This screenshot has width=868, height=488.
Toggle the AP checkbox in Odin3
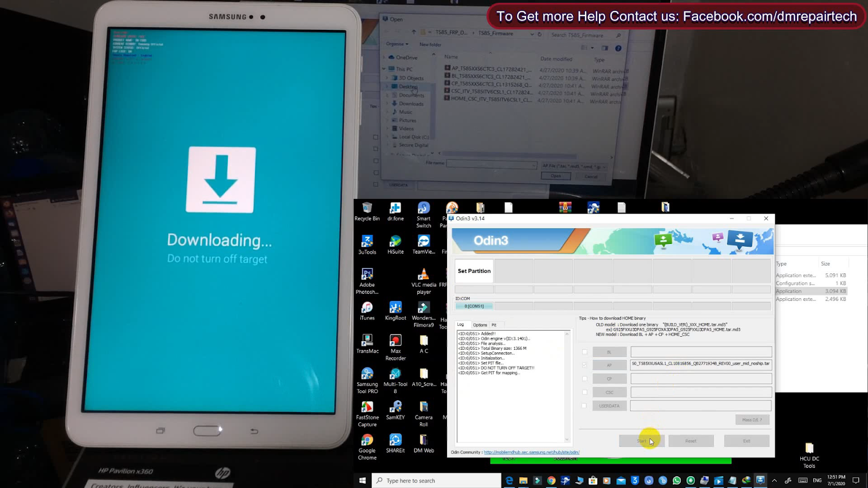(584, 365)
